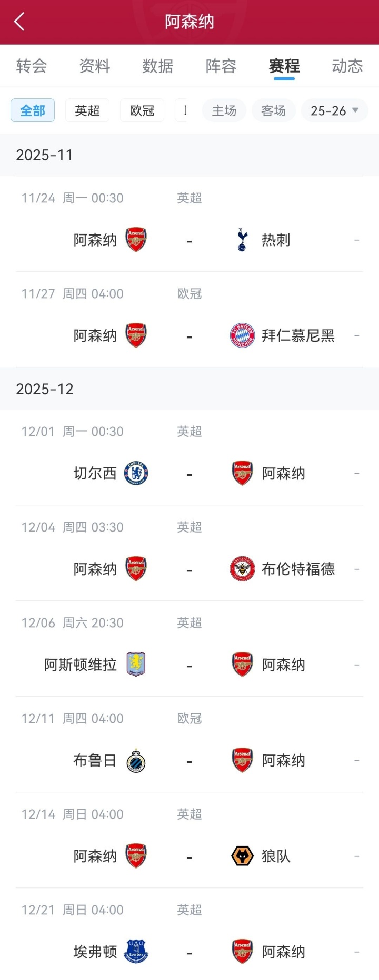Filter schedule by 欧冠

coord(142,110)
